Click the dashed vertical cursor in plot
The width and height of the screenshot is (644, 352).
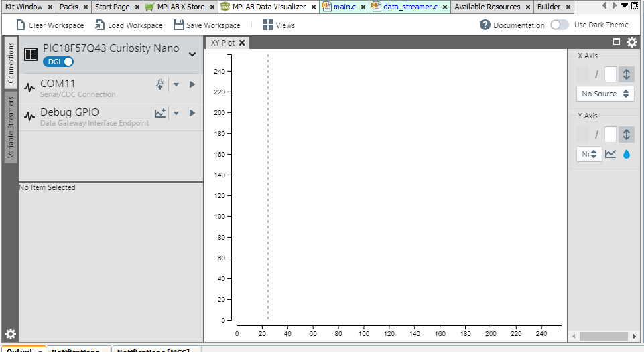(268, 187)
